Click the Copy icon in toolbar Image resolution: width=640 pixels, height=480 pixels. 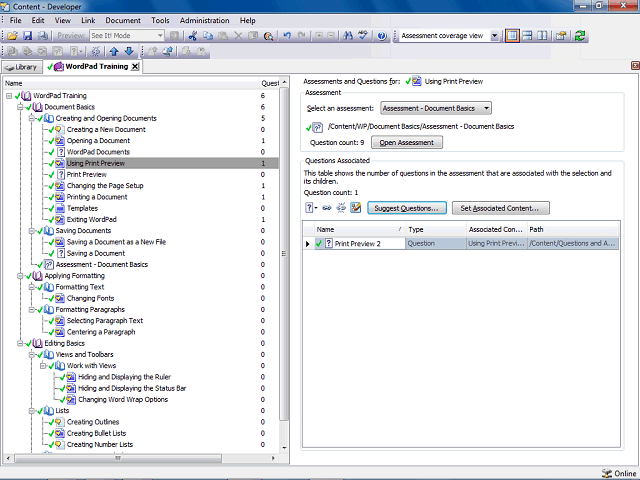pyautogui.click(x=208, y=36)
